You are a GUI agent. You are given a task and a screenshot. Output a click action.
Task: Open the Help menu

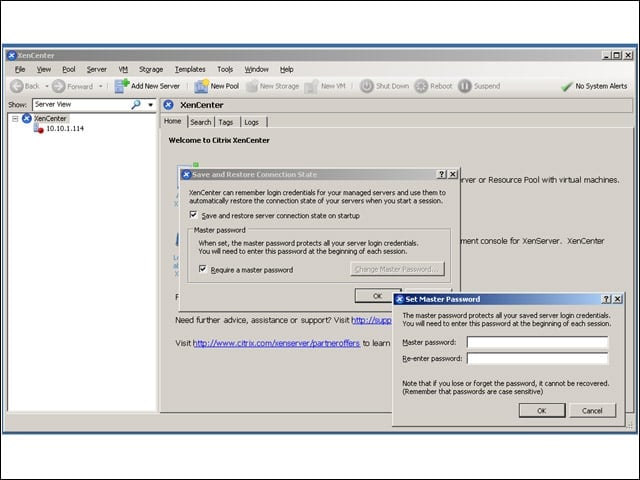coord(287,69)
